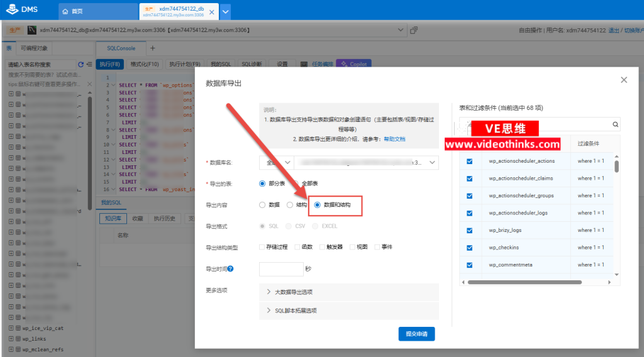Viewport: 644px width, 357px height.
Task: Close the xdm744754122_db tab
Action: click(211, 12)
